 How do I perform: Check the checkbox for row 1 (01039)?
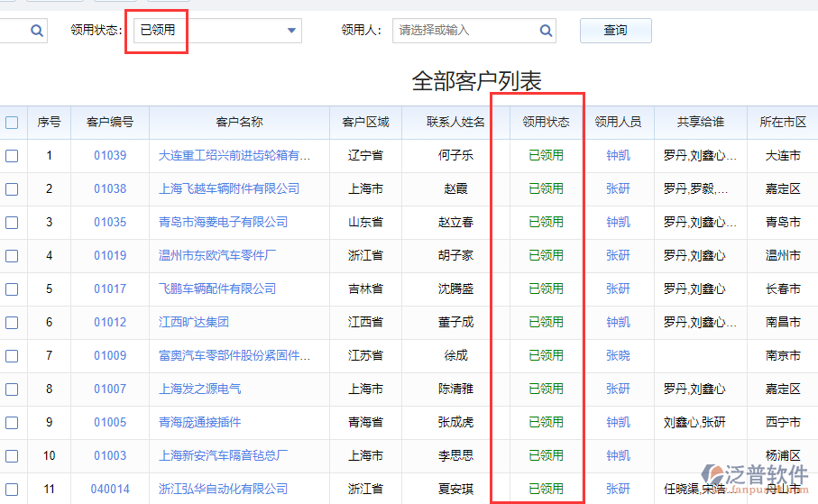tap(12, 156)
